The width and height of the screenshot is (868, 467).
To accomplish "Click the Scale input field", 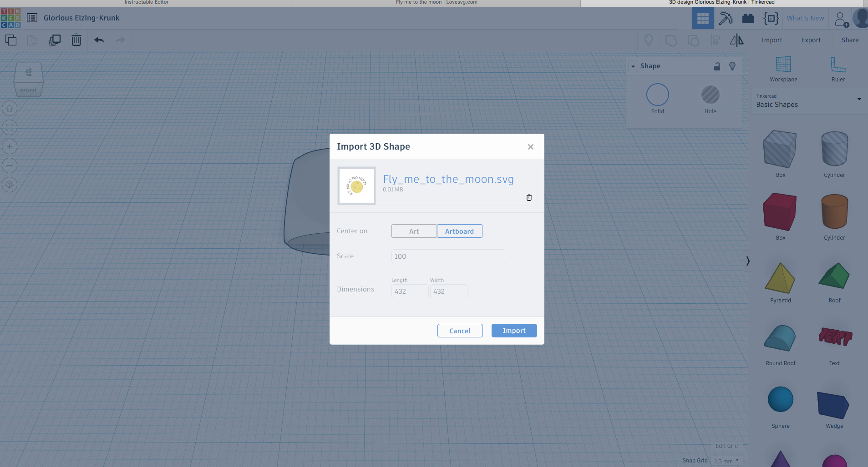I will tap(448, 256).
